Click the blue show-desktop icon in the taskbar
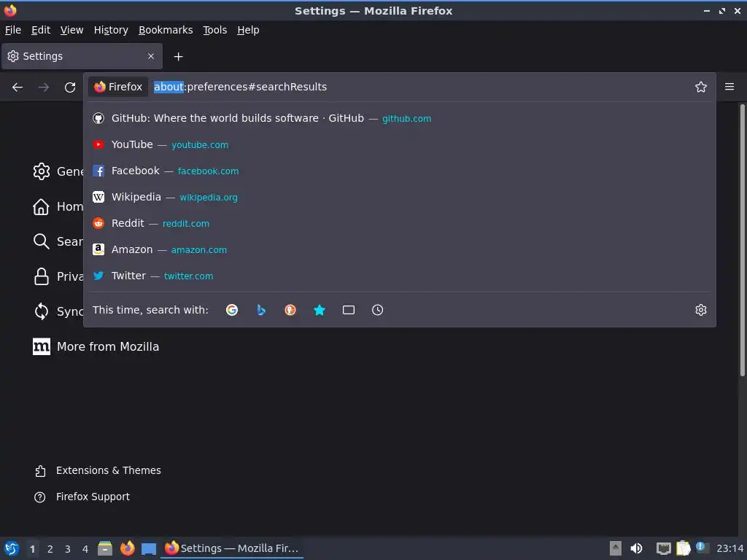 coord(149,548)
